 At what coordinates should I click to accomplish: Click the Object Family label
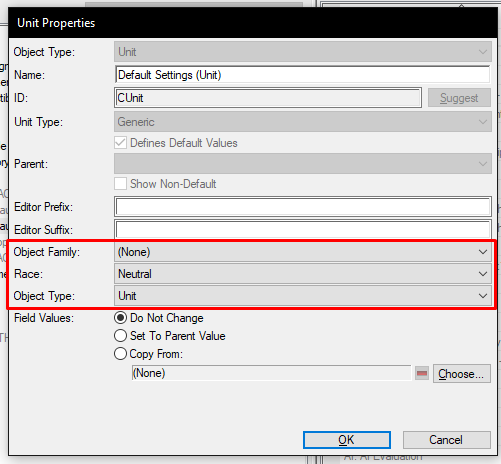click(x=47, y=252)
